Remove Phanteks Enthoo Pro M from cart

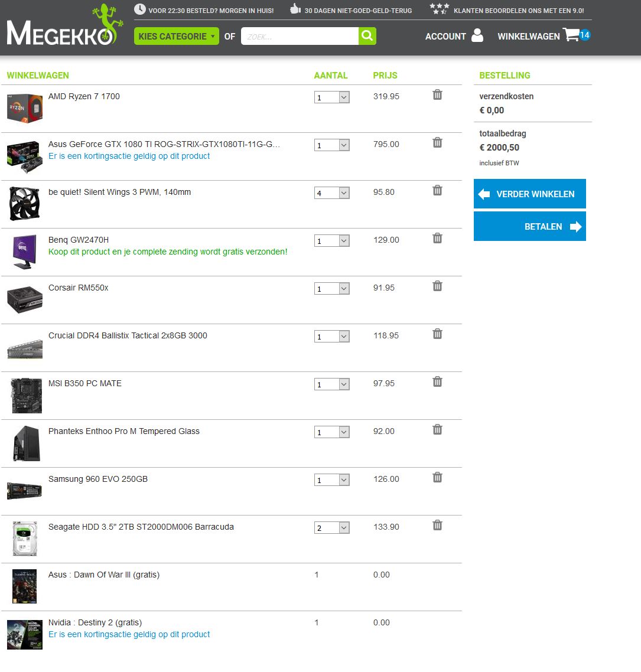(437, 429)
